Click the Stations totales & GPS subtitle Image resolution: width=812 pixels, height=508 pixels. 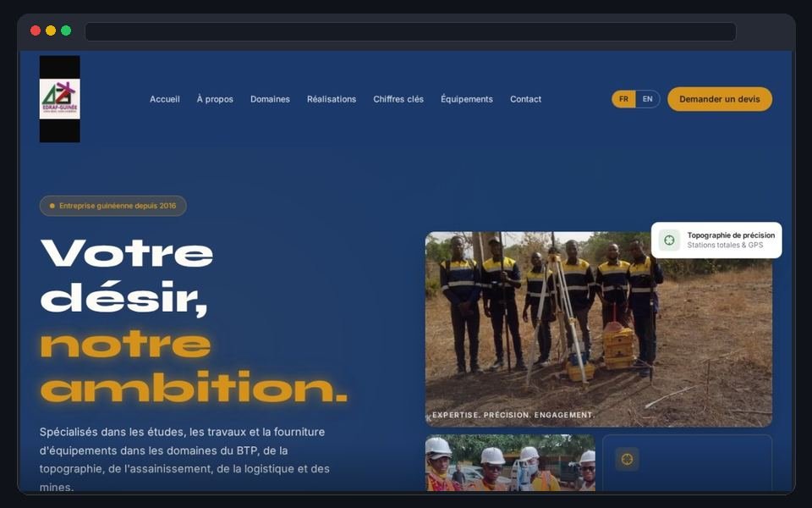725,246
